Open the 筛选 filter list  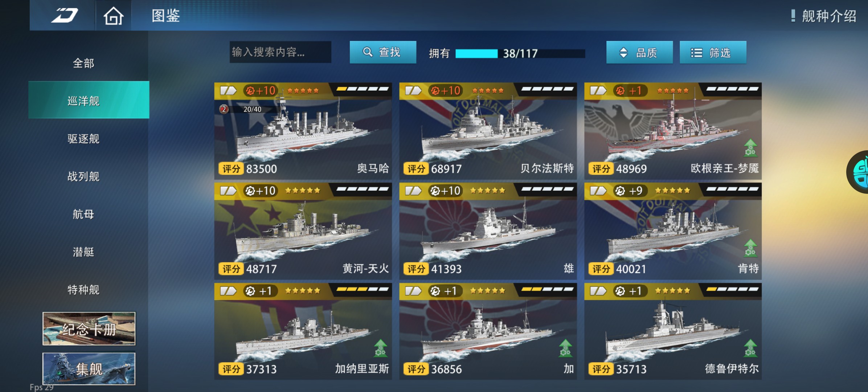[x=713, y=53]
